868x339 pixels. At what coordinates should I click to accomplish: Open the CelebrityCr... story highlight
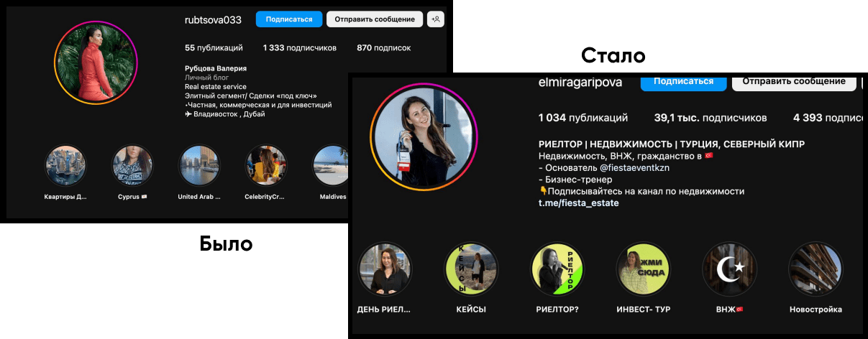(x=266, y=166)
